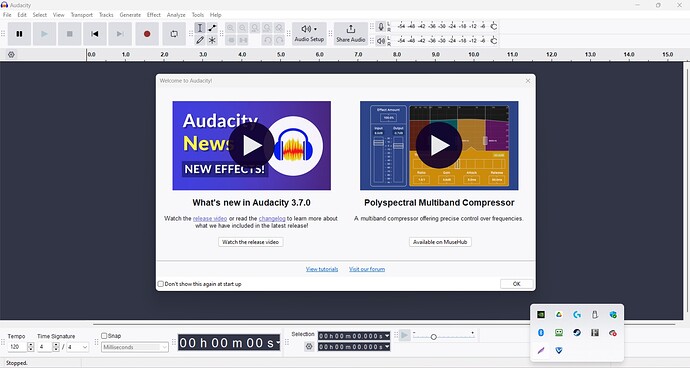Click the Play-at-Speed button
This screenshot has height=368, width=690.
(x=404, y=336)
